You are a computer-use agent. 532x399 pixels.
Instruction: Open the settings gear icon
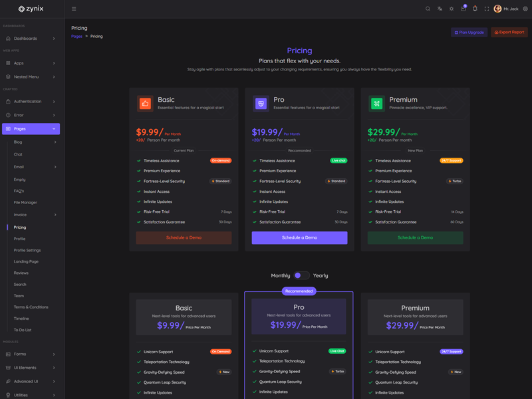coord(525,9)
